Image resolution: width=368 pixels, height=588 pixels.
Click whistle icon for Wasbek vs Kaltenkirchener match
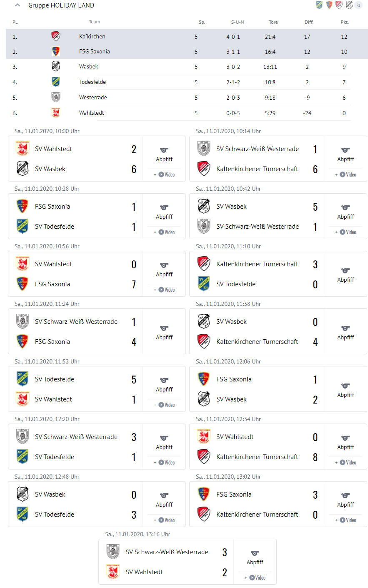[x=345, y=328]
